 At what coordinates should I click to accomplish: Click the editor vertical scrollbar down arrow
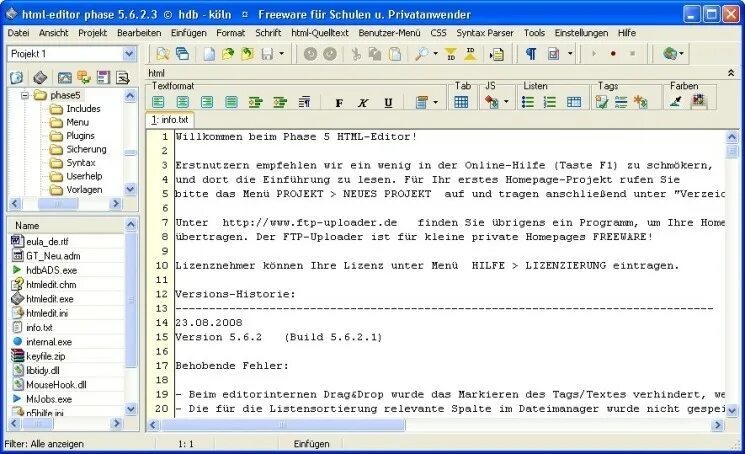click(x=732, y=410)
